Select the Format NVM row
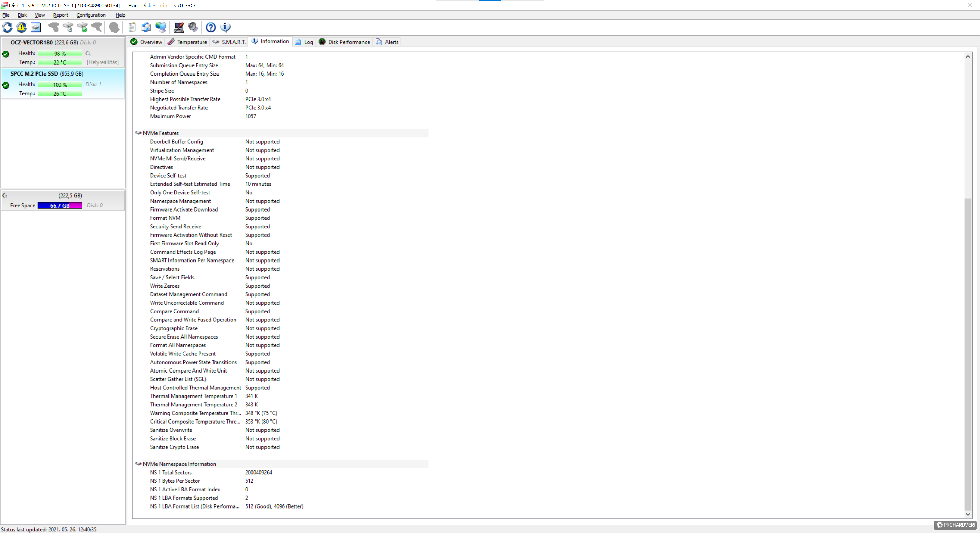Viewport: 980px width, 533px height. coord(282,218)
